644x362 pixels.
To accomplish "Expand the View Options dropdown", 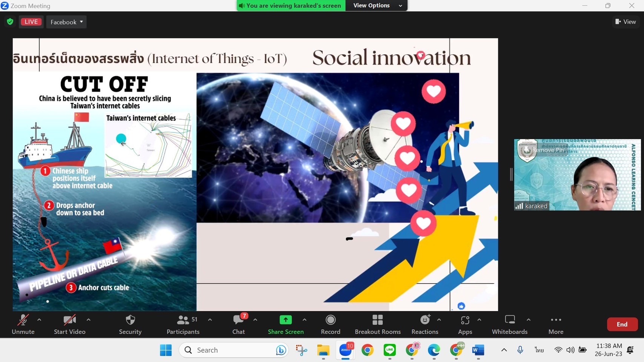I will click(x=377, y=6).
